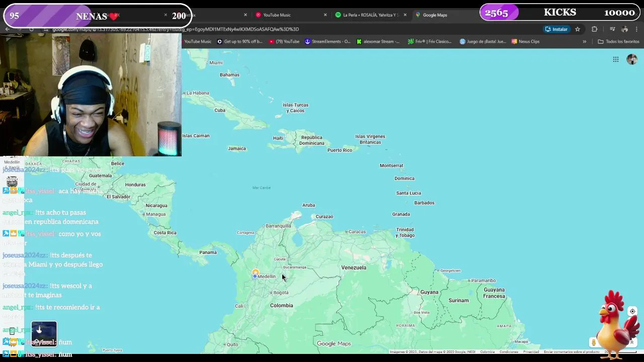Click the Guayana Francesa label
644x362 pixels.
[494, 293]
